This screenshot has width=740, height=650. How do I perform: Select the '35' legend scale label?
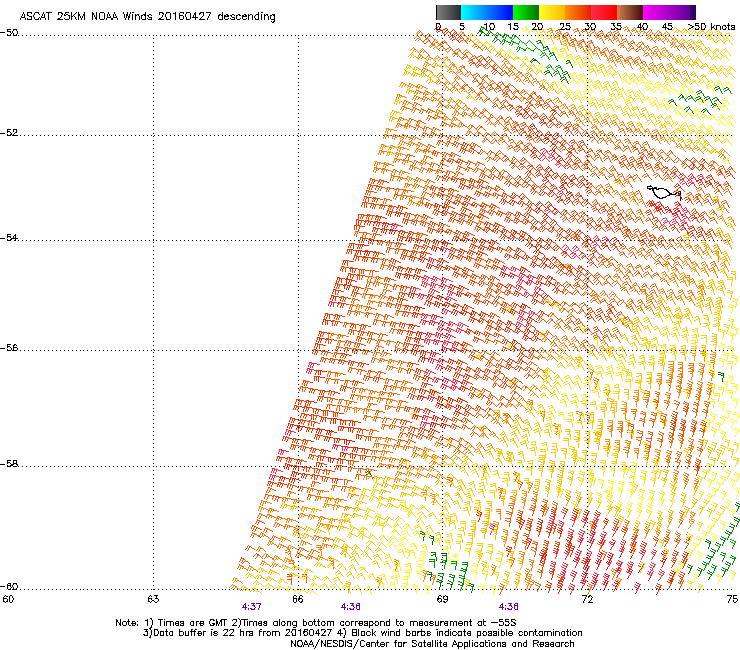click(x=616, y=26)
